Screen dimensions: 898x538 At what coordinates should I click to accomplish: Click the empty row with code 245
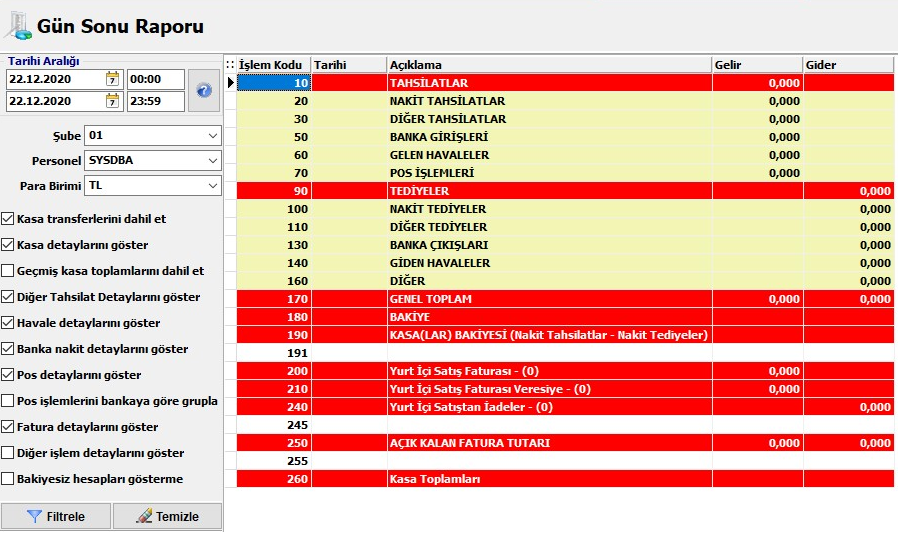(x=565, y=425)
